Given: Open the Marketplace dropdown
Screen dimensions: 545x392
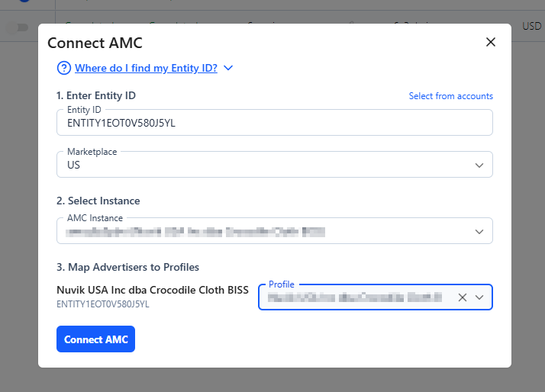Looking at the screenshot, I should tap(275, 165).
